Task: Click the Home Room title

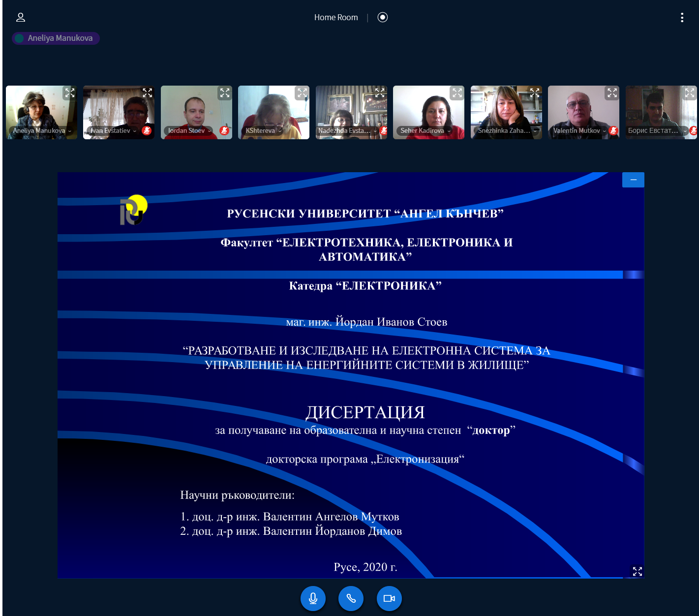Action: (336, 17)
